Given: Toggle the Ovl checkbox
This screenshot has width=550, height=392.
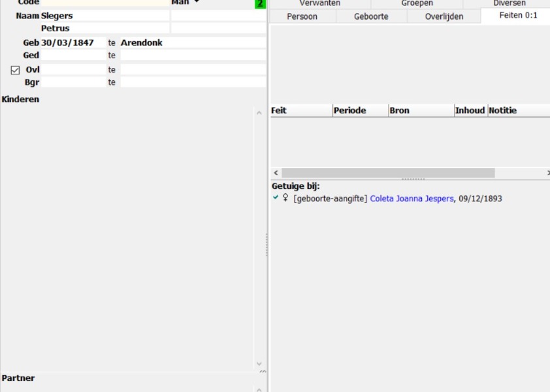Looking at the screenshot, I should point(16,70).
